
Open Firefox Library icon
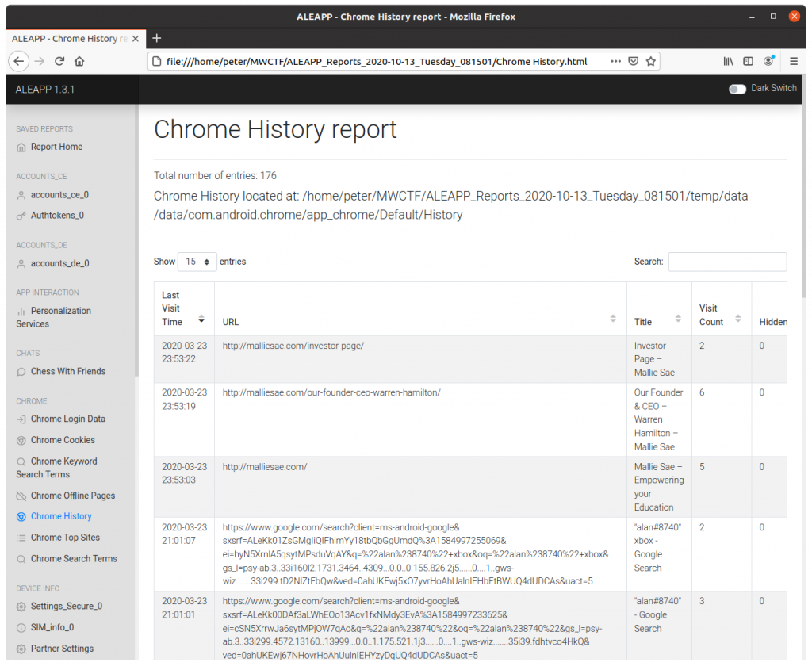(x=728, y=61)
